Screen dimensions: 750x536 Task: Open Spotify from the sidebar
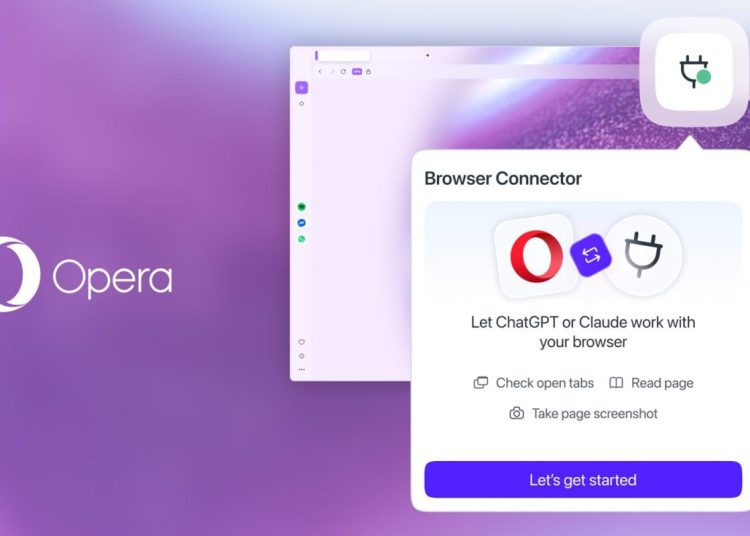[301, 207]
